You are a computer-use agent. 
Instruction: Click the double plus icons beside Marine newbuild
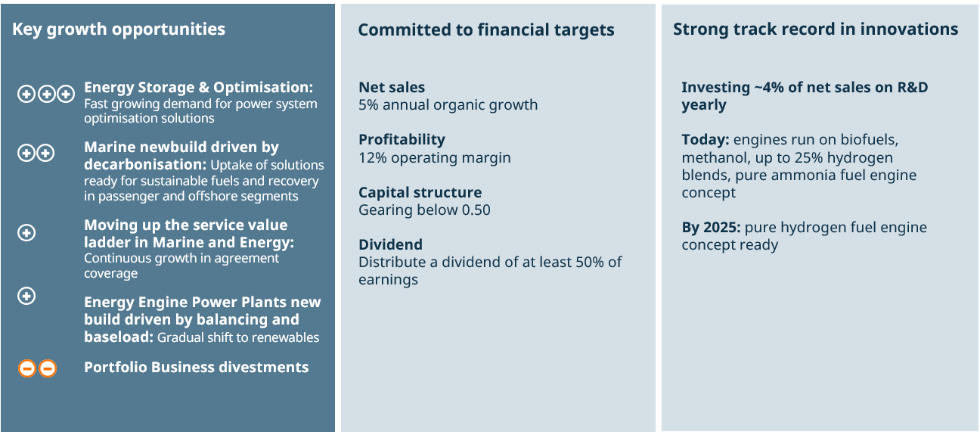[x=36, y=154]
